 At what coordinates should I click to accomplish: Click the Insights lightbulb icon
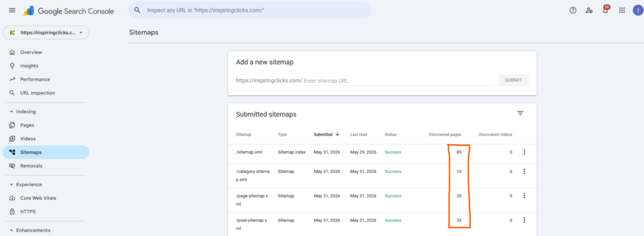[12, 66]
